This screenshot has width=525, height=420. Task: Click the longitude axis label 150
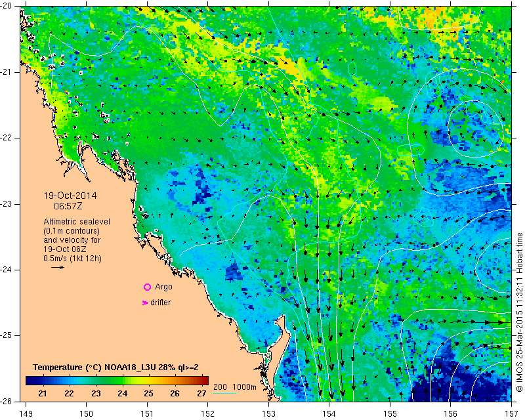87,414
